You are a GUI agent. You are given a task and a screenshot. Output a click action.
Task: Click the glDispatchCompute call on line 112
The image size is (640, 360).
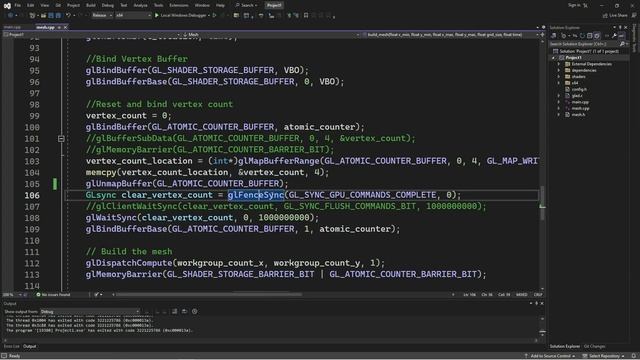point(129,263)
